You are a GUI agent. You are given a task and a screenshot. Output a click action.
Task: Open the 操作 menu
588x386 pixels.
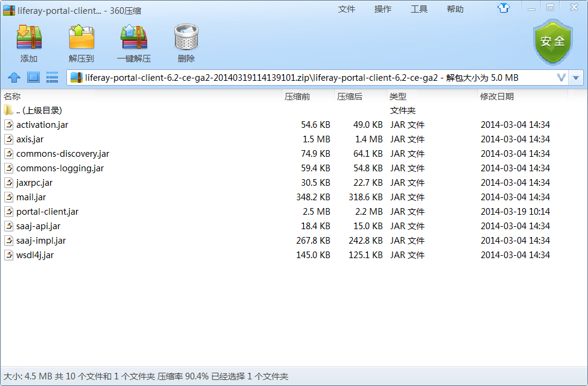[x=382, y=10]
